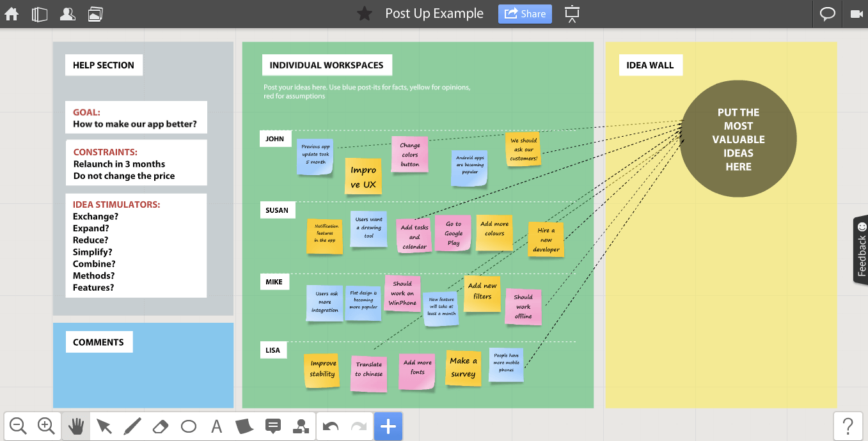Star the Post Up Example board
Screen dimensions: 868x441
(x=365, y=13)
